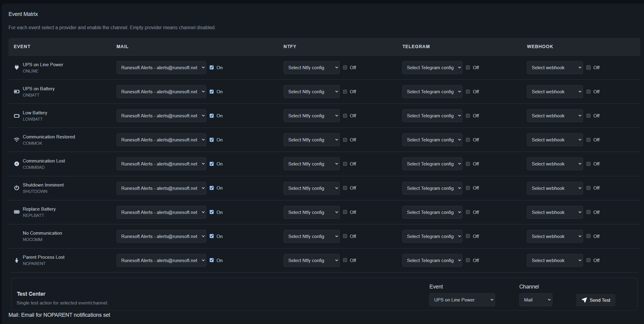Click the NTFY column header
Image resolution: width=644 pixels, height=324 pixels.
(290, 47)
